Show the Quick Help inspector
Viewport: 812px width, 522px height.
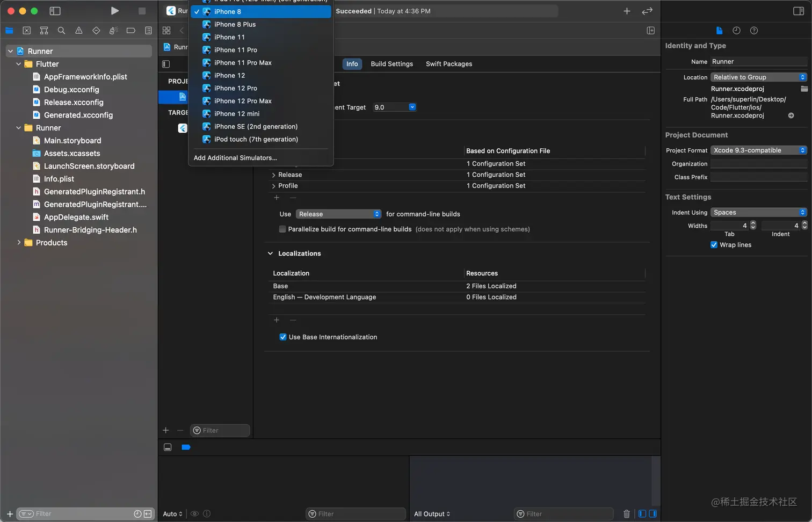point(754,31)
